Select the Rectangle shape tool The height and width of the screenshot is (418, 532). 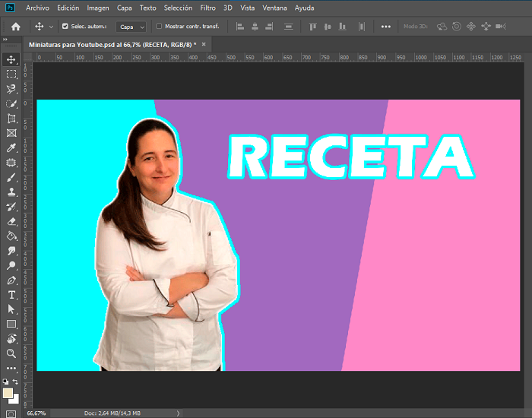pyautogui.click(x=11, y=324)
